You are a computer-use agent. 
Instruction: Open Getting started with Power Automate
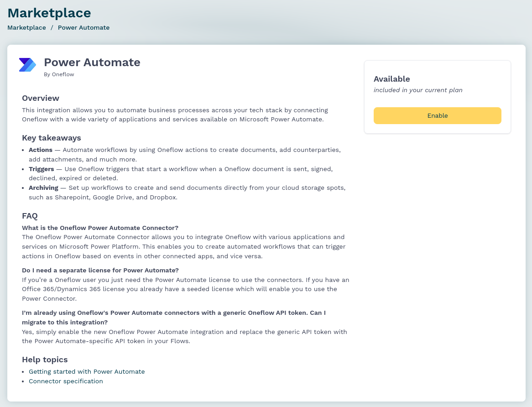(87, 371)
